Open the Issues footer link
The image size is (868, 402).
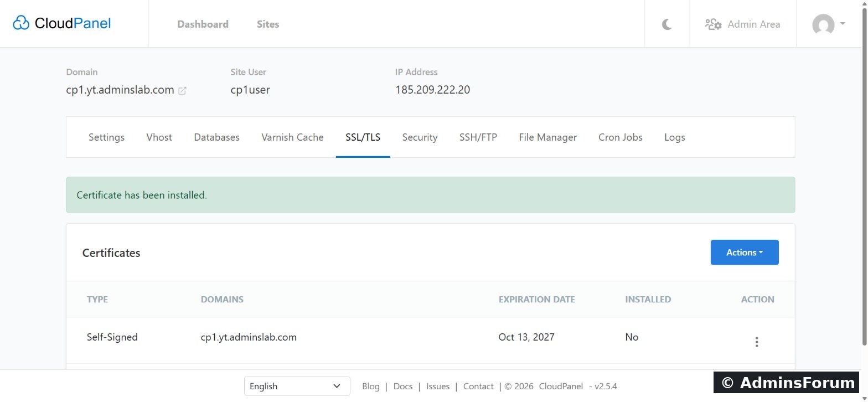coord(438,386)
